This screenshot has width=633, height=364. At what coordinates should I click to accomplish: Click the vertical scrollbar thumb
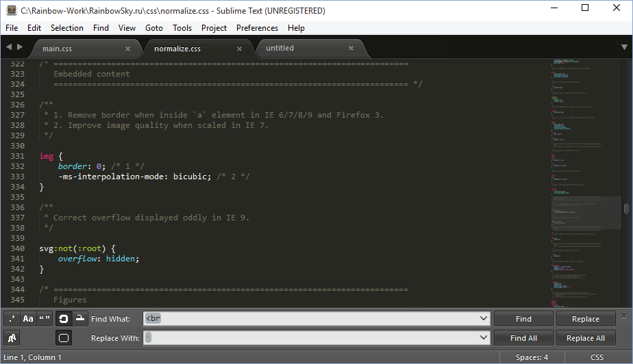(627, 209)
